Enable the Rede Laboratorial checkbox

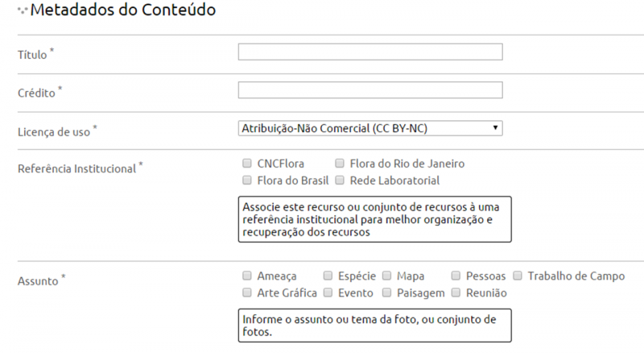coord(340,181)
